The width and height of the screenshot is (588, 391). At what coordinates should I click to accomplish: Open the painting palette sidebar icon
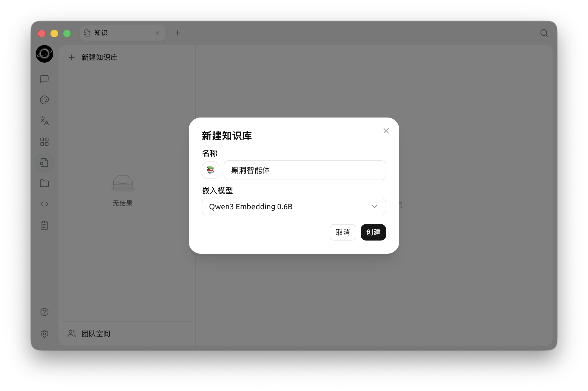[x=44, y=100]
